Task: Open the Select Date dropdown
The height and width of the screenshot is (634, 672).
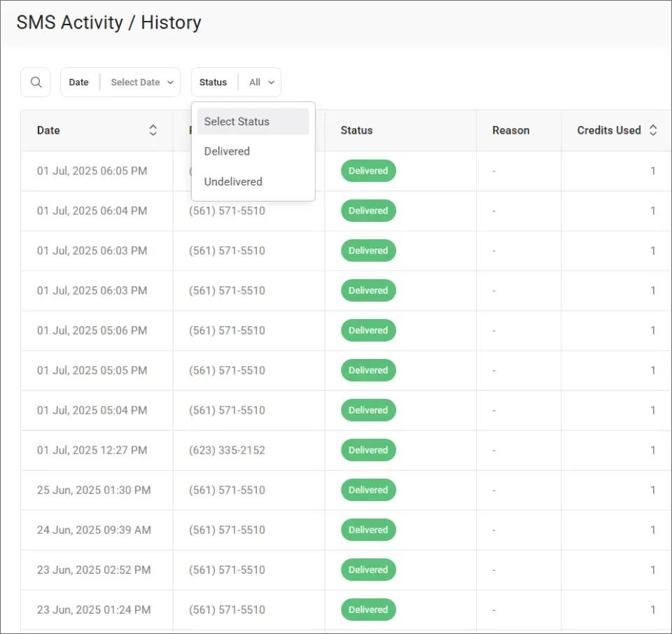Action: coord(141,82)
